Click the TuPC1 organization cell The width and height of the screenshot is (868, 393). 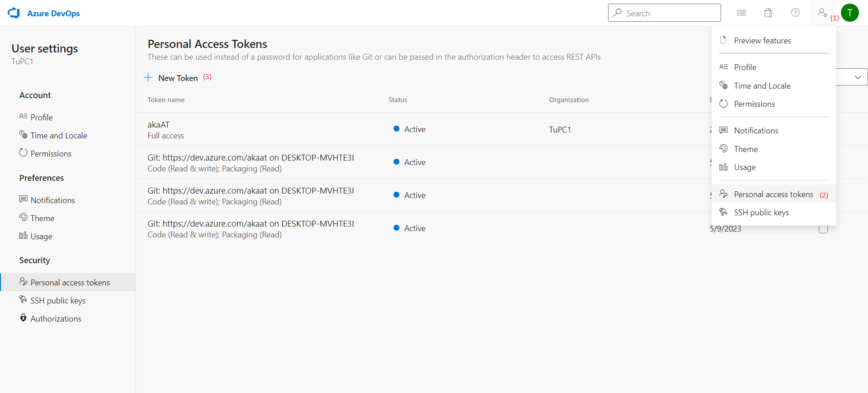coord(560,130)
